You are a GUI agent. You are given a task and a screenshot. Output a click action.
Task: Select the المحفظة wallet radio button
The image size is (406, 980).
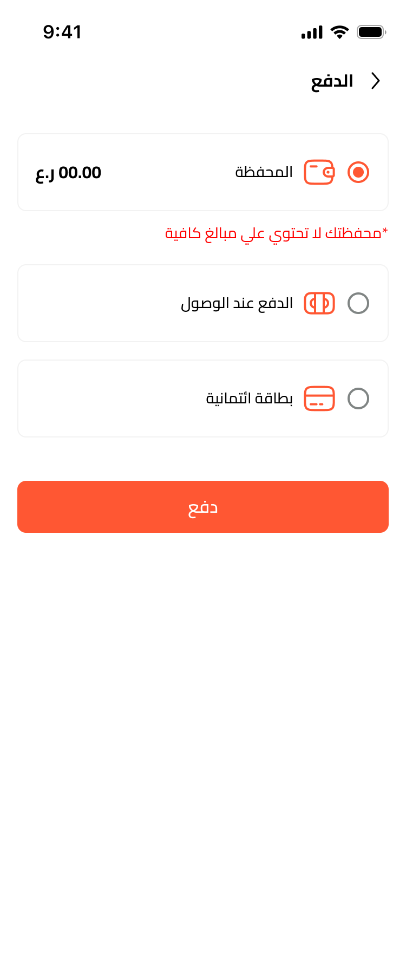[358, 172]
